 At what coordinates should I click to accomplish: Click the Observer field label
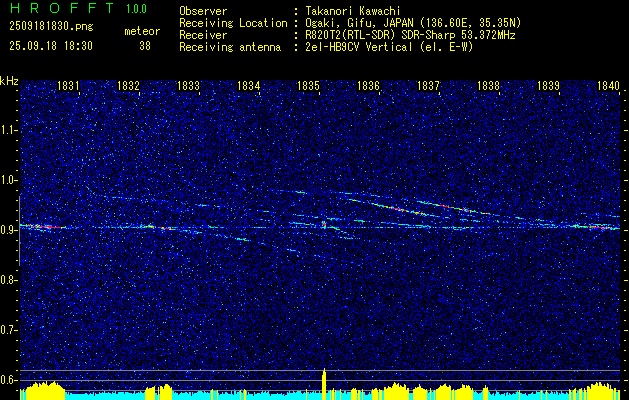pos(203,11)
